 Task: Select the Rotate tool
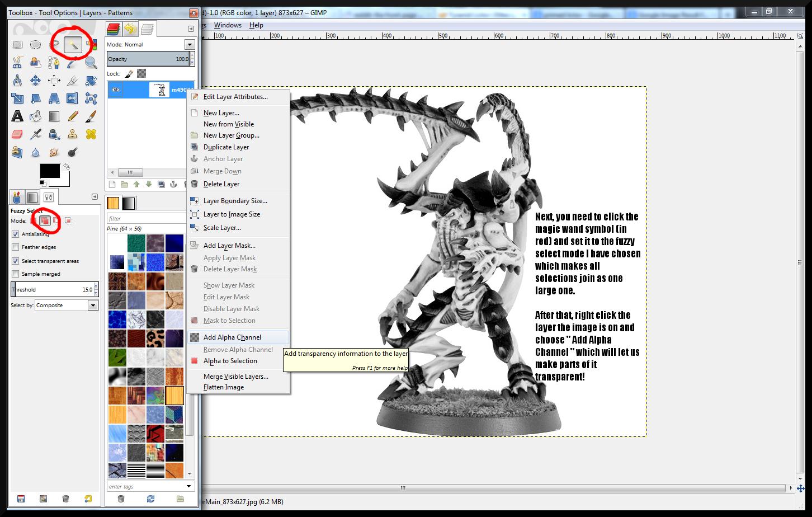coord(91,81)
